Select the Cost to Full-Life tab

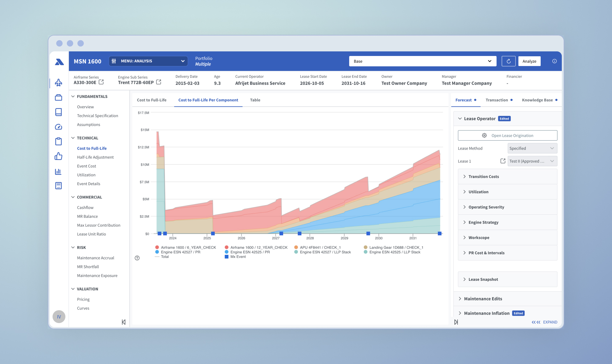[151, 100]
